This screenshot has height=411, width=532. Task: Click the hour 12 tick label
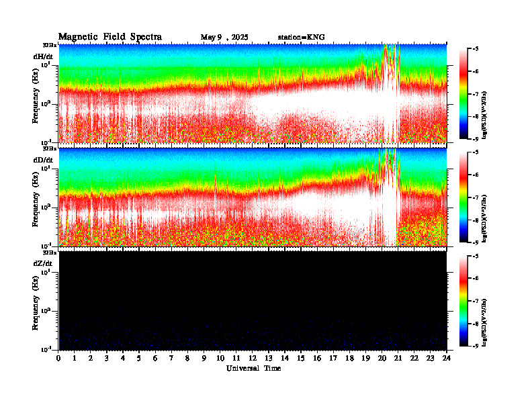(253, 358)
